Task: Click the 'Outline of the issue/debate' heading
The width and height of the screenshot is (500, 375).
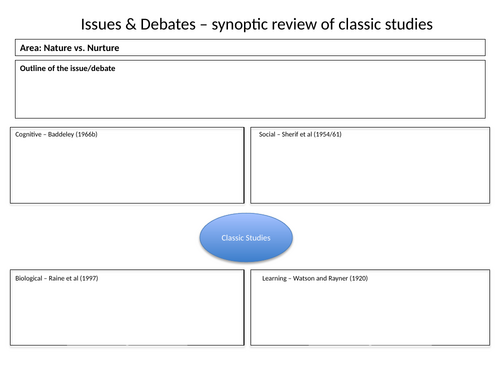Action: 67,68
